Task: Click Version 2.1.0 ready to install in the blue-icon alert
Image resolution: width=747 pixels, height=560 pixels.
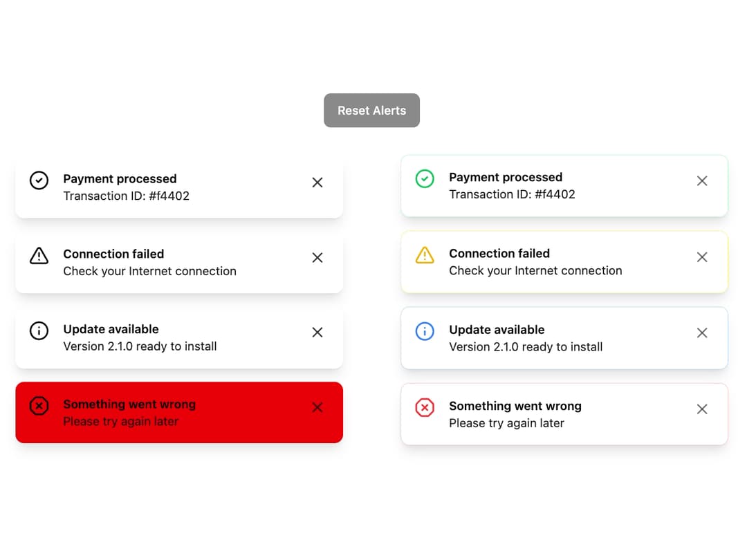Action: pos(526,347)
